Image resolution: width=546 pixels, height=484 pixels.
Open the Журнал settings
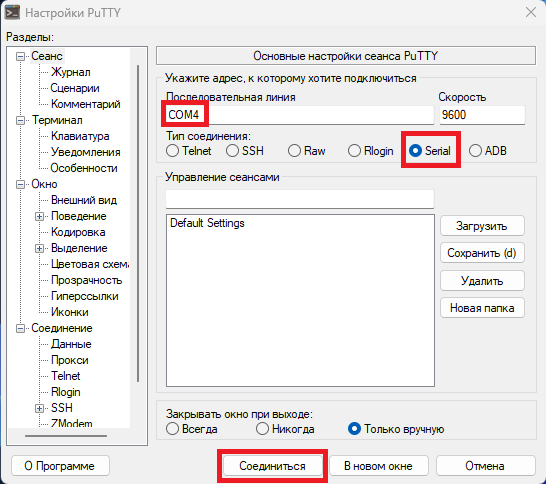[71, 72]
